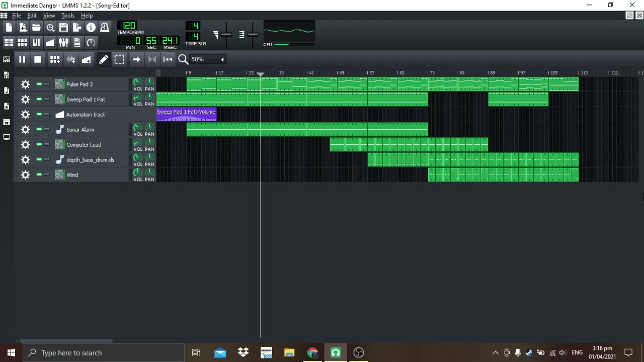Create a new project with the blank page icon
This screenshot has height=362, width=644.
coord(9,28)
